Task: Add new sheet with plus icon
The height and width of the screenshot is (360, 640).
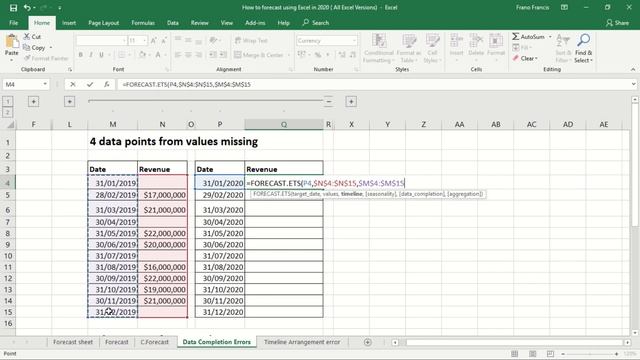Action: pos(368,342)
